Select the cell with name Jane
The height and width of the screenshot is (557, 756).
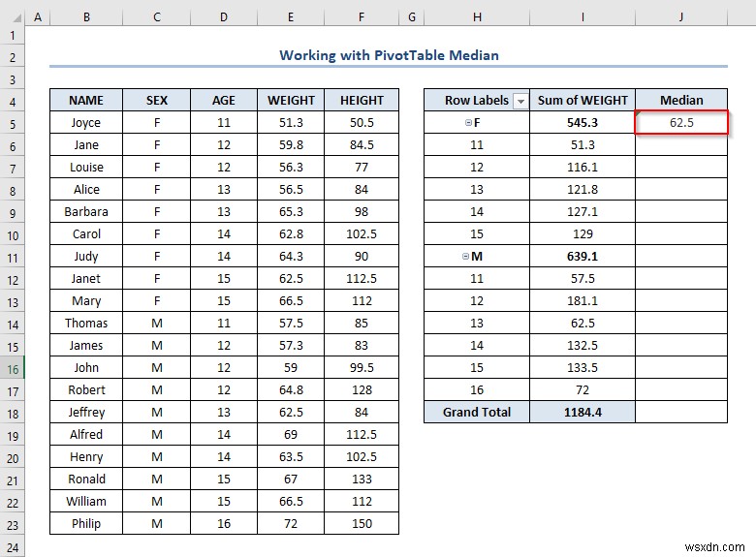pyautogui.click(x=86, y=144)
